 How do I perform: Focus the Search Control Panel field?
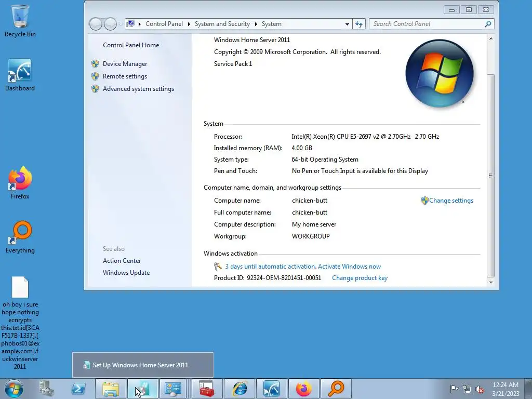pos(428,24)
